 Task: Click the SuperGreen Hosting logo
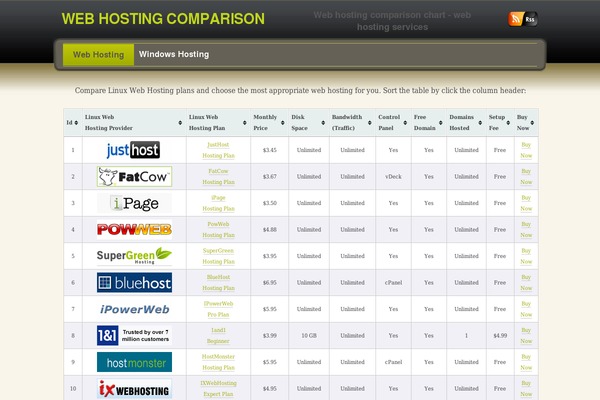pyautogui.click(x=134, y=256)
